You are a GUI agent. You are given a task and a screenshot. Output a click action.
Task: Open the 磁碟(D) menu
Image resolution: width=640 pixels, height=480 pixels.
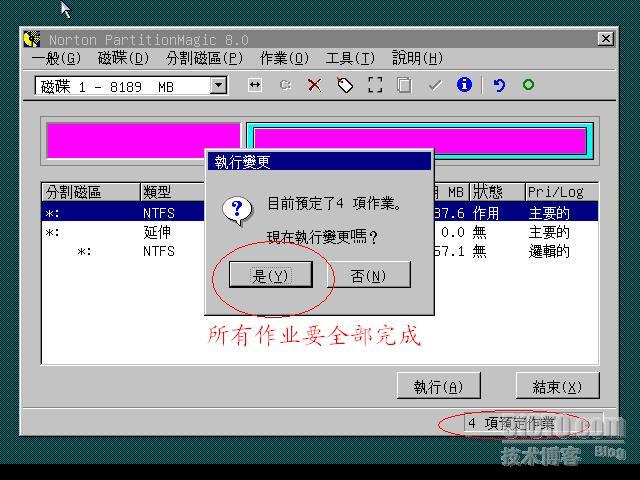(x=123, y=58)
